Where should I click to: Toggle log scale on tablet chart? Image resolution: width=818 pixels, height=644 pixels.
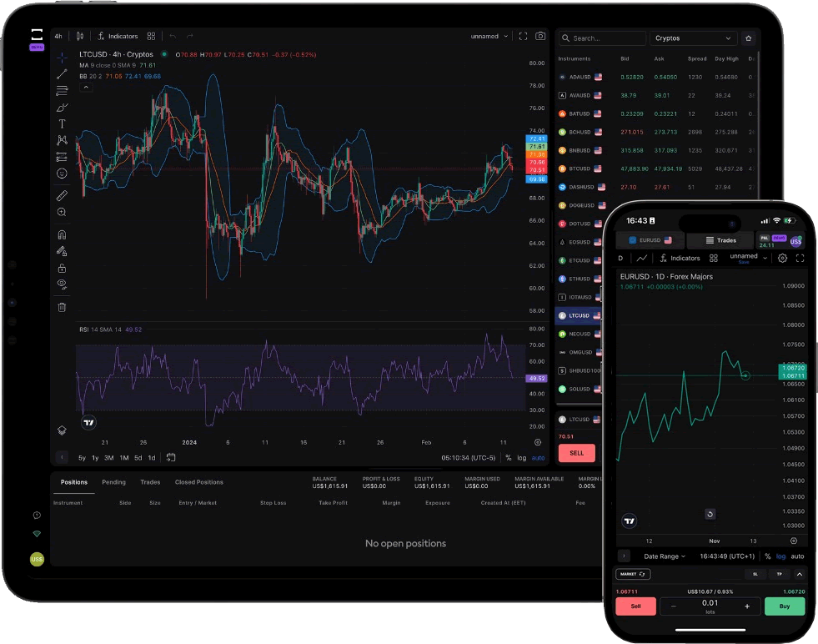click(521, 457)
